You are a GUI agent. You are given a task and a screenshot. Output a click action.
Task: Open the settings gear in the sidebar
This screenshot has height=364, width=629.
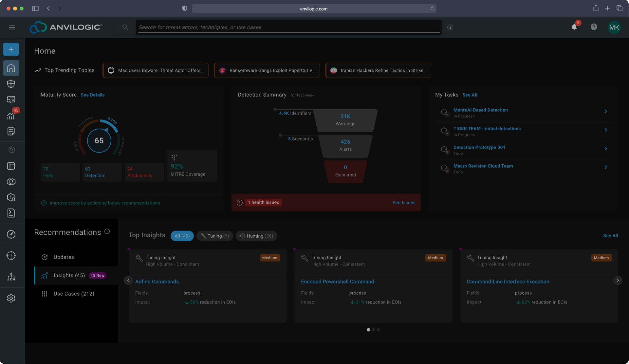[x=11, y=298]
